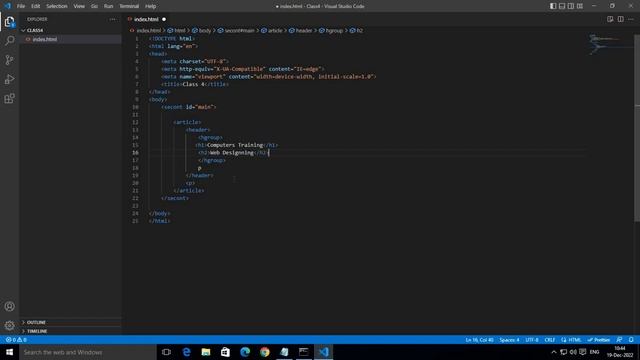Open the Source Control view
The image size is (640, 360).
[9, 60]
